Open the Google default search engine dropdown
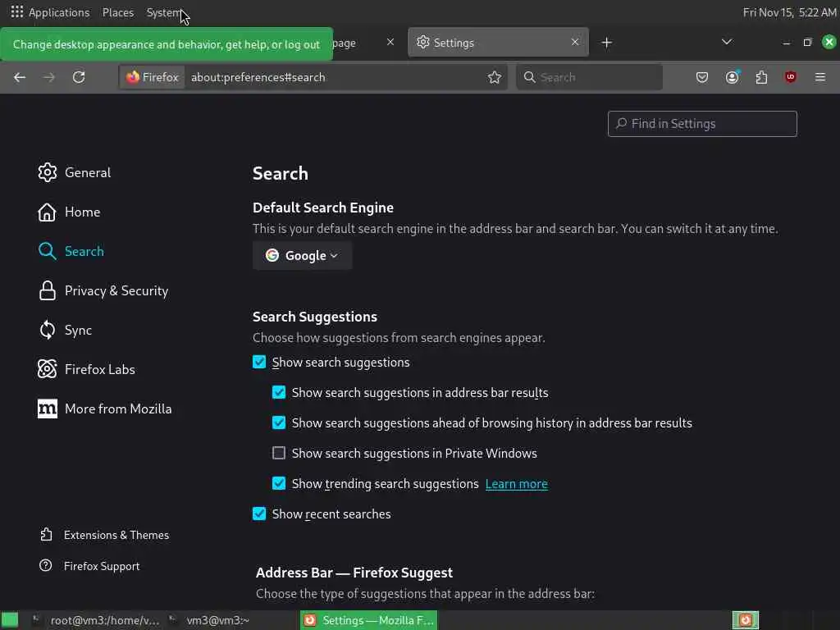Screen dimensions: 840x630 [302, 256]
